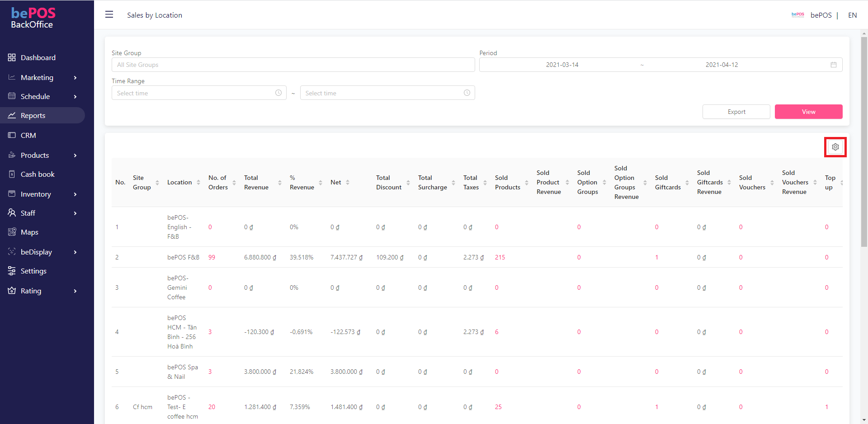Open Settings menu item
This screenshot has height=424, width=868.
click(33, 271)
